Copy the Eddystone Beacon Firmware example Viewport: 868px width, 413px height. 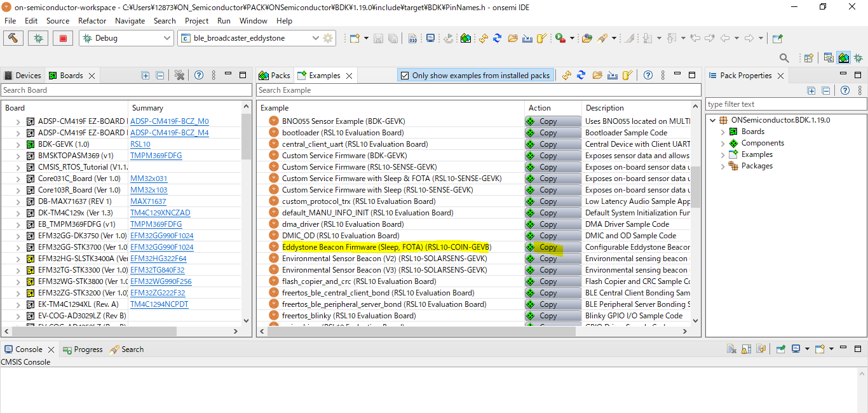point(548,247)
